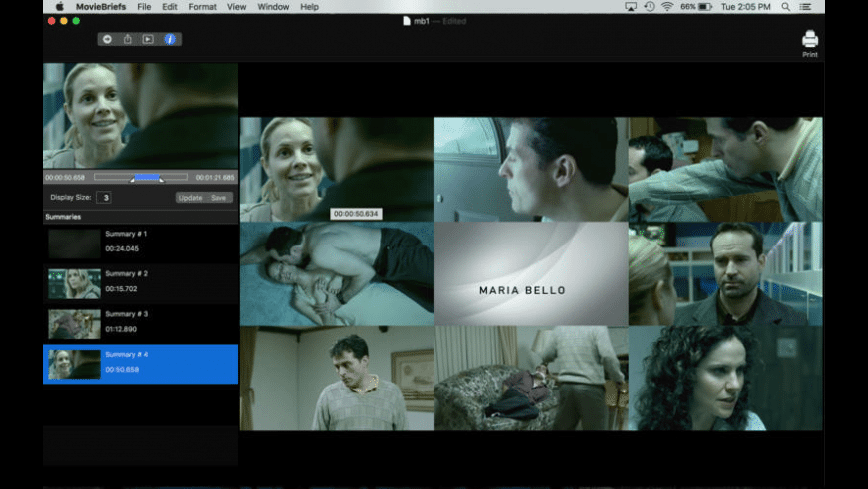Select Summary # 3 row

tap(141, 324)
